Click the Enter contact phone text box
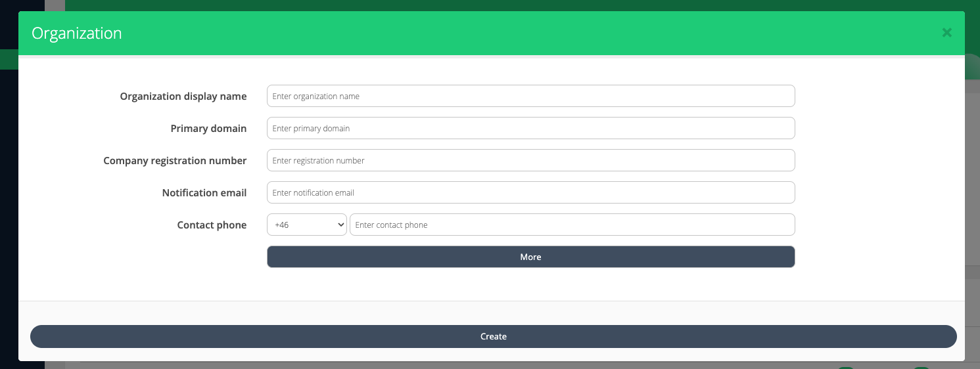 572,225
